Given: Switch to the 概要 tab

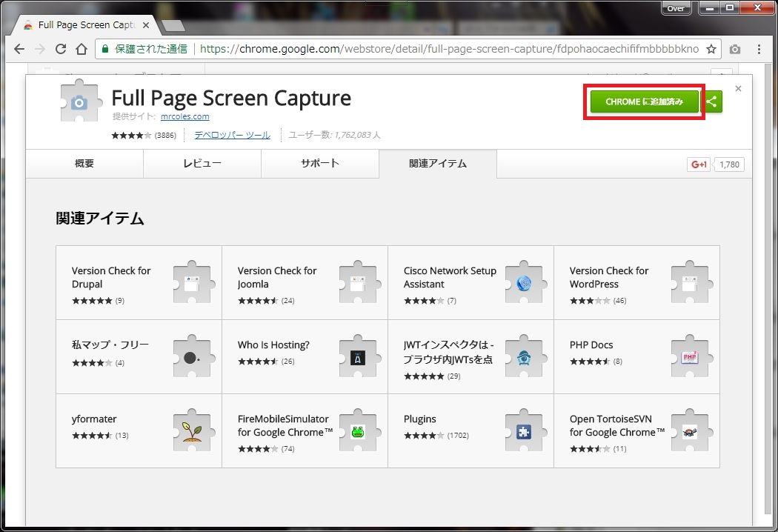Looking at the screenshot, I should coord(84,163).
